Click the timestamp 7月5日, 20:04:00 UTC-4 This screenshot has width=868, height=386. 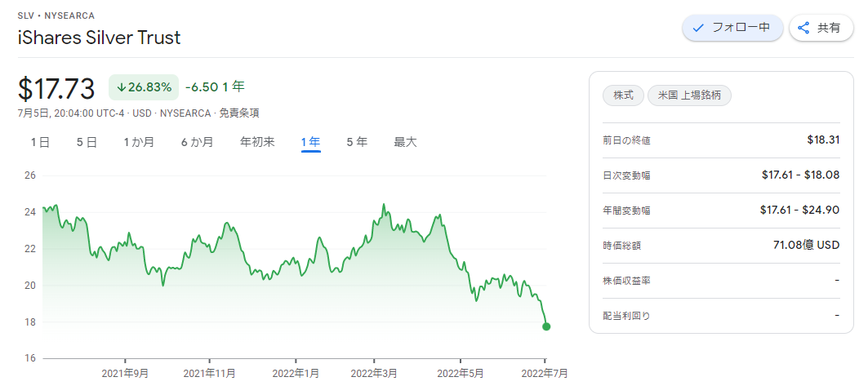point(71,113)
